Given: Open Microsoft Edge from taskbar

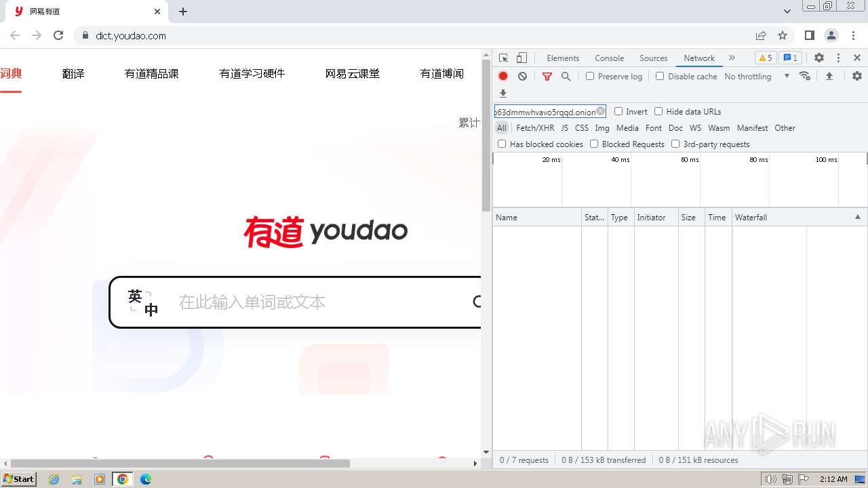Looking at the screenshot, I should pyautogui.click(x=145, y=479).
